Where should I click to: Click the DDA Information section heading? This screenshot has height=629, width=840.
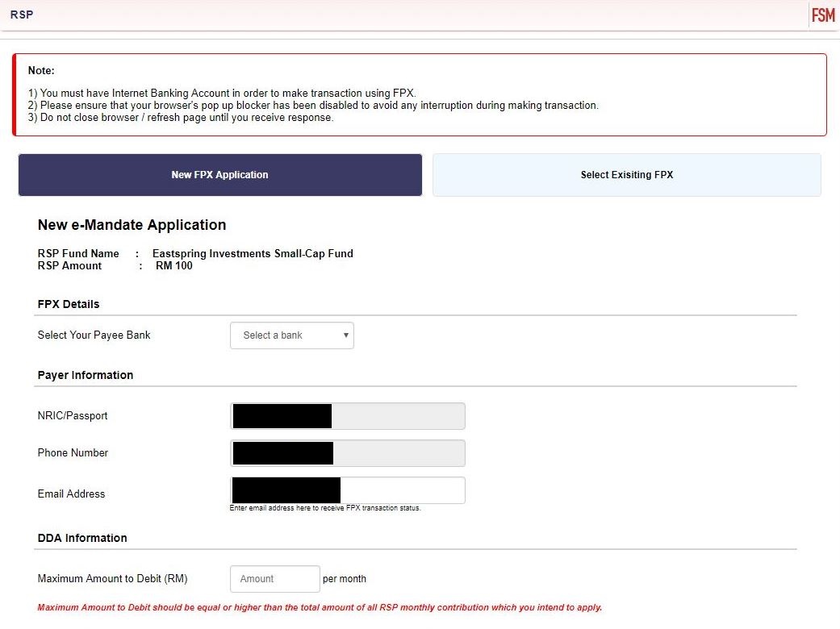pos(82,538)
